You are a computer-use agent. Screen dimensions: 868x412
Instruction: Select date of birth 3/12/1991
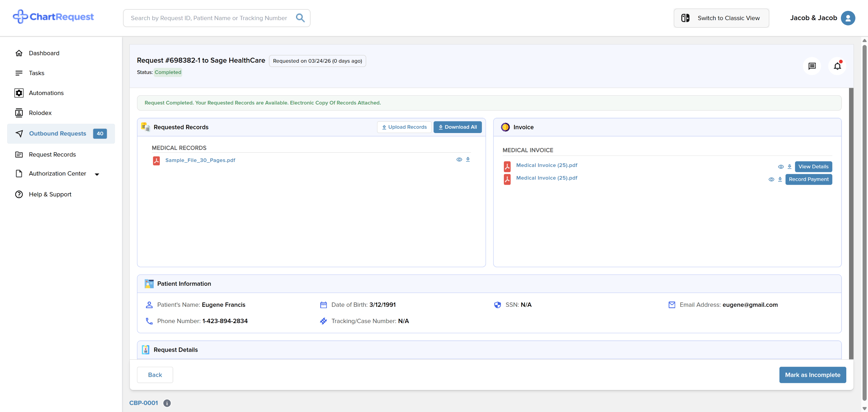click(x=382, y=305)
